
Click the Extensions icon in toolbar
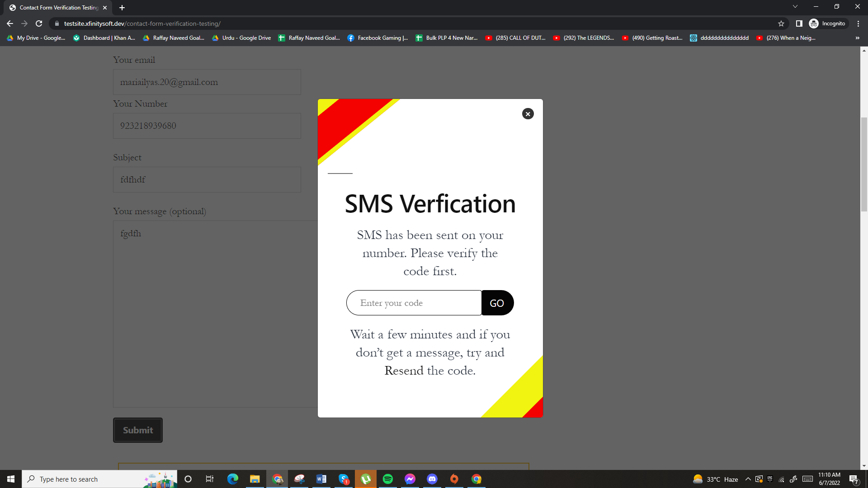point(799,23)
